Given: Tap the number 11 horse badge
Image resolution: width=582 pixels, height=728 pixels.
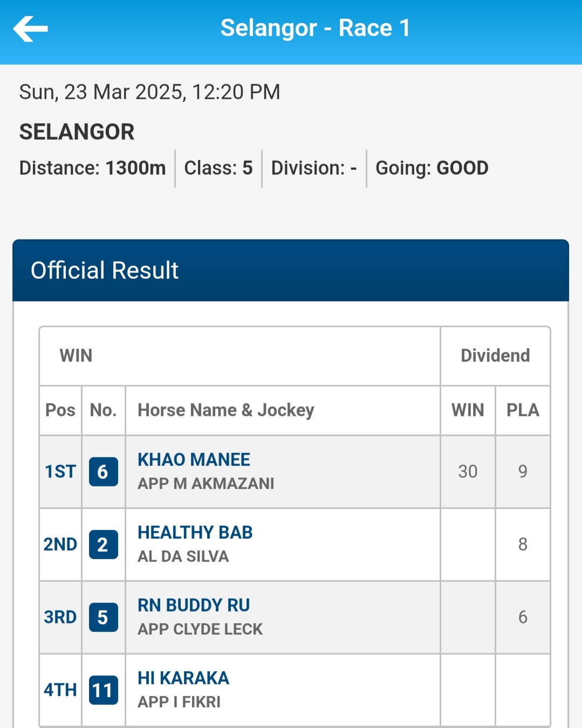Looking at the screenshot, I should [x=103, y=690].
